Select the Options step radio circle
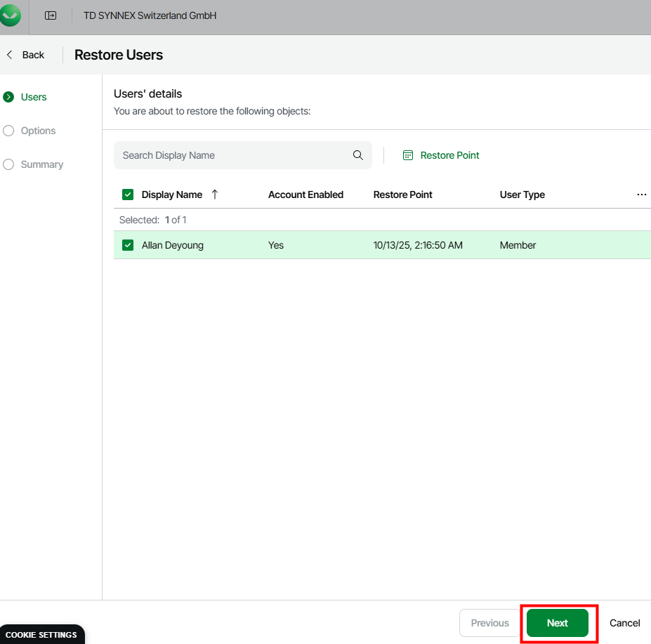This screenshot has height=644, width=651. 8,131
